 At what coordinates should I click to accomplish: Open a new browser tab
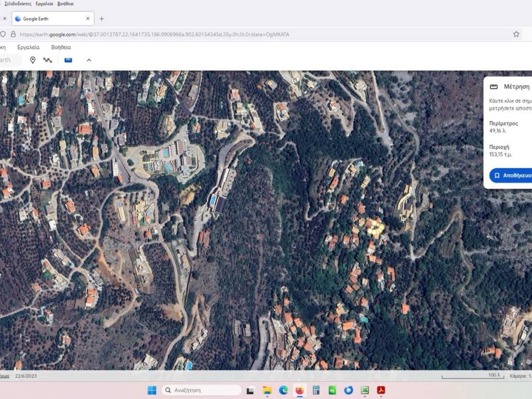coord(101,19)
